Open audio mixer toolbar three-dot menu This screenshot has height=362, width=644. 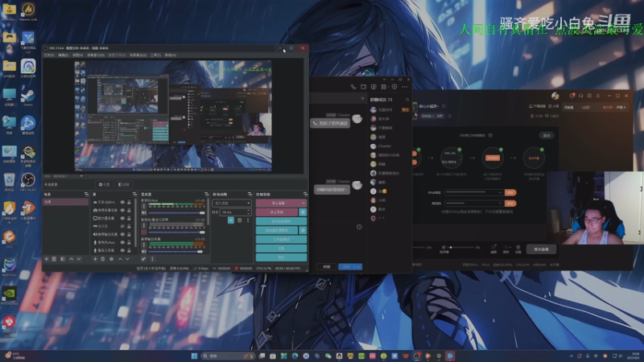tap(152, 259)
